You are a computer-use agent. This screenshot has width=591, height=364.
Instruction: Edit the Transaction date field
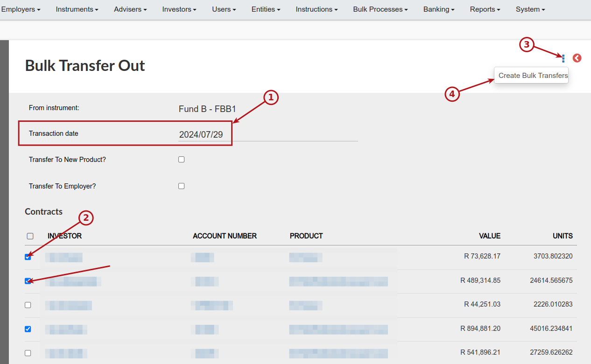[268, 134]
